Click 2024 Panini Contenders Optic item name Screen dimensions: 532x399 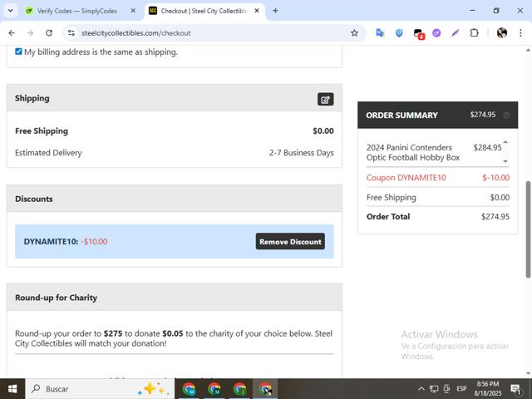413,152
